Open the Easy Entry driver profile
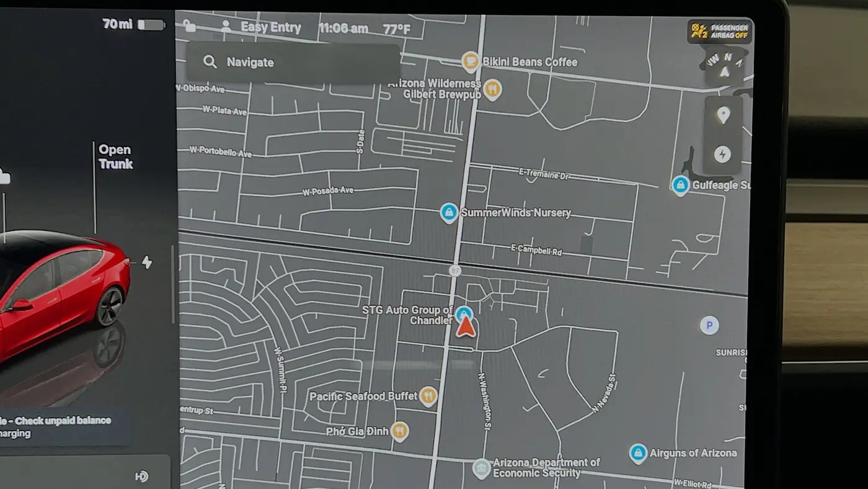The height and width of the screenshot is (489, 868). coord(260,27)
